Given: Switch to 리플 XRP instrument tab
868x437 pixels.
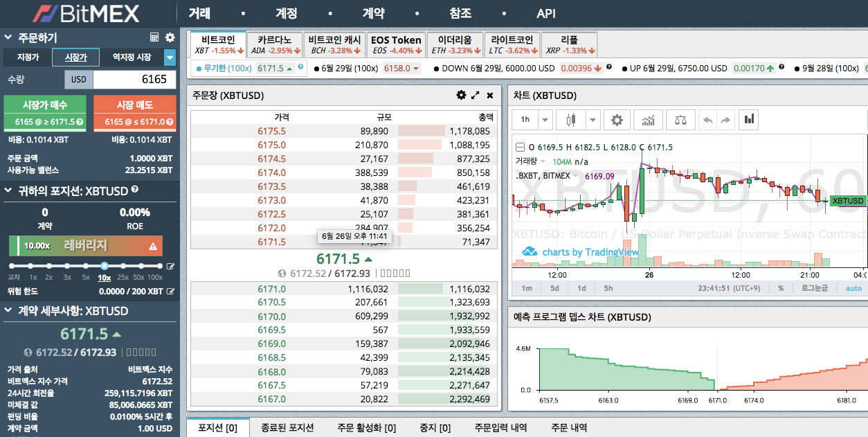Looking at the screenshot, I should pos(569,44).
